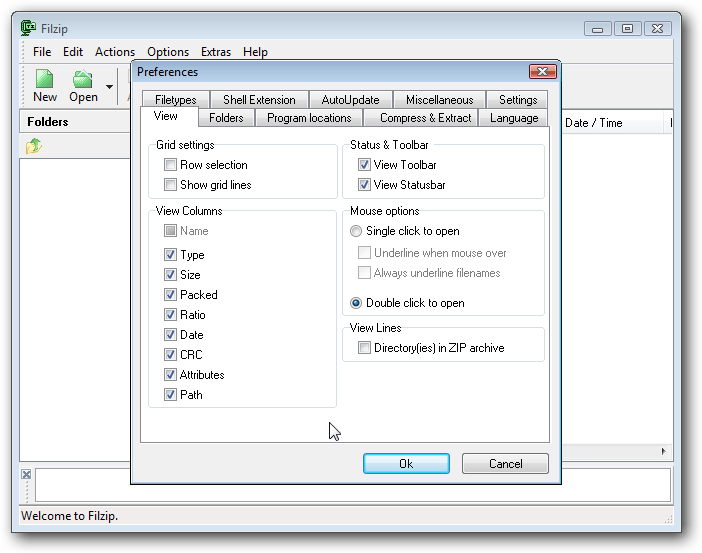Close the Preferences dialog with red X
The image size is (702, 553).
(x=543, y=72)
